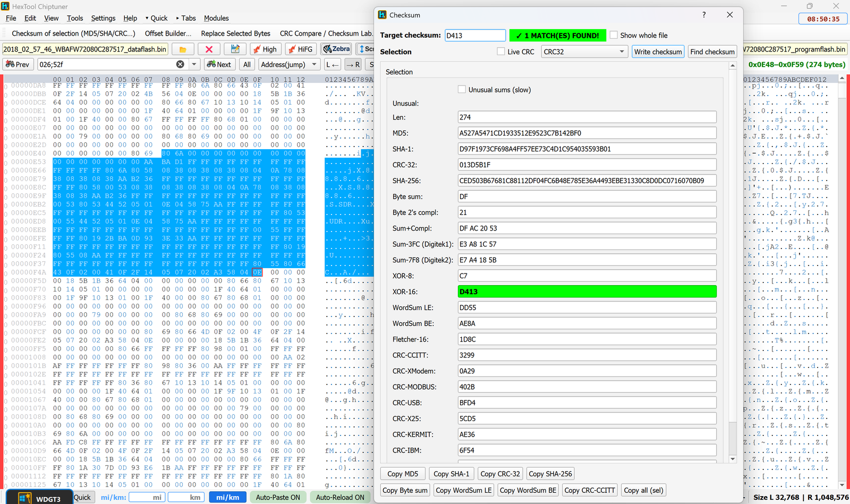Clear the search field with the circle-X icon
850x504 pixels.
(180, 64)
